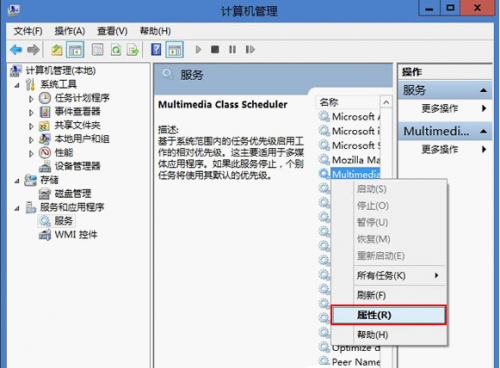This screenshot has width=500, height=368.
Task: Open the 查看(V) menu
Action: pyautogui.click(x=112, y=31)
